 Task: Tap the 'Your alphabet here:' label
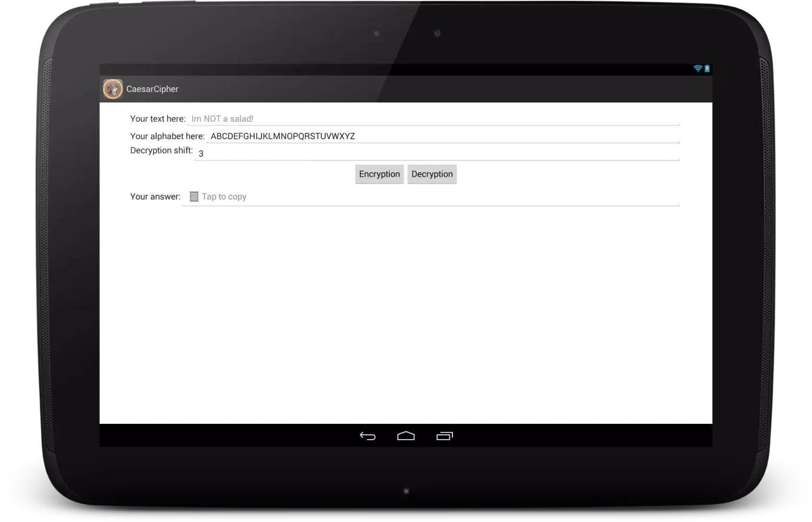click(167, 136)
